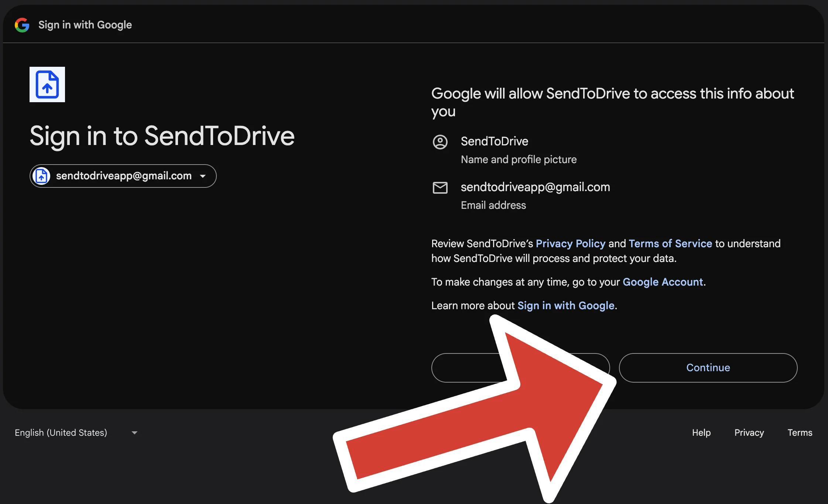Click 'Sign in with Google' learn more link

[566, 305]
